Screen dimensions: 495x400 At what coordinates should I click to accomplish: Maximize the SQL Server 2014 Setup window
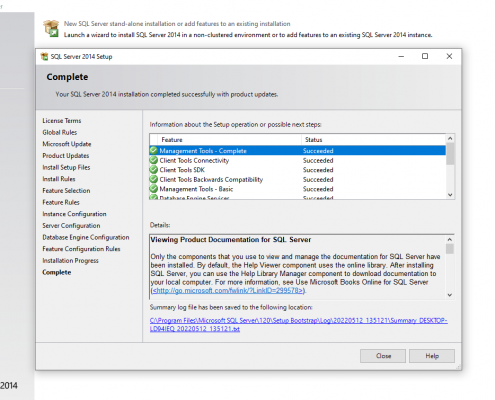(425, 56)
